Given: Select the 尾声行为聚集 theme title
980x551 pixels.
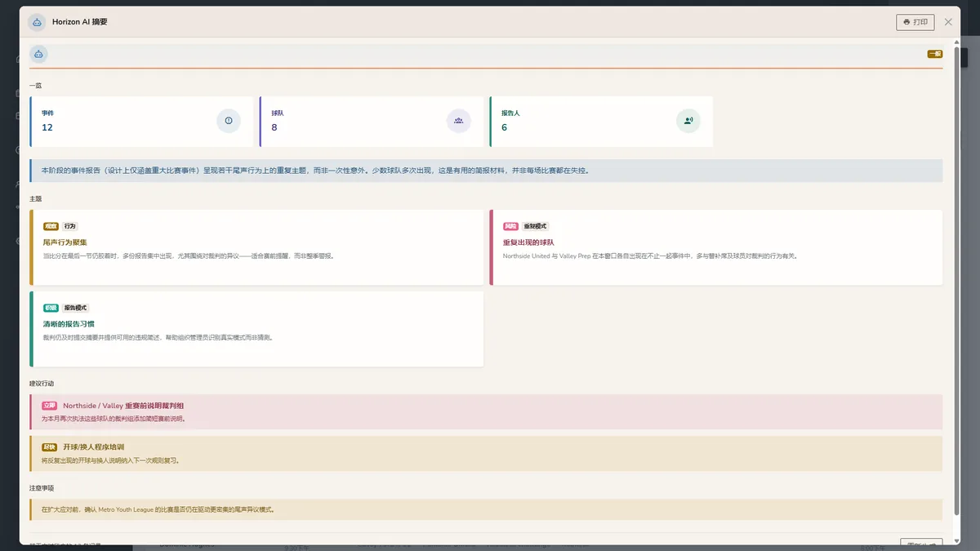Looking at the screenshot, I should click(65, 242).
